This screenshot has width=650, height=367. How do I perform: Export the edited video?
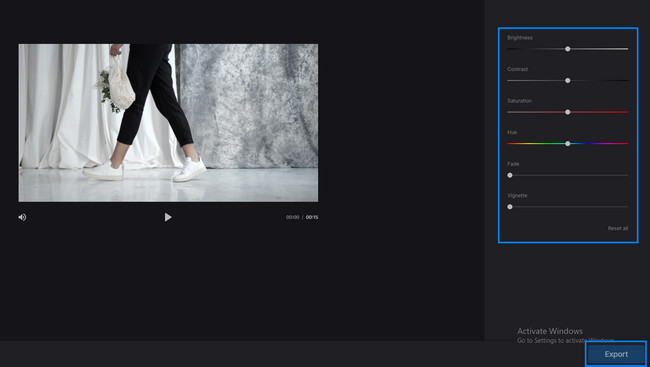tap(616, 354)
